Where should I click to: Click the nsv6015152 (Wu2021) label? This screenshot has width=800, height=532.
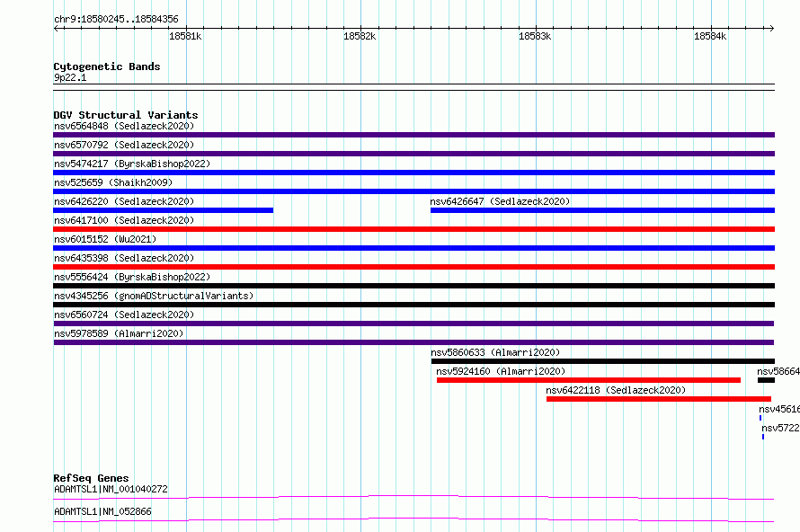tap(105, 239)
